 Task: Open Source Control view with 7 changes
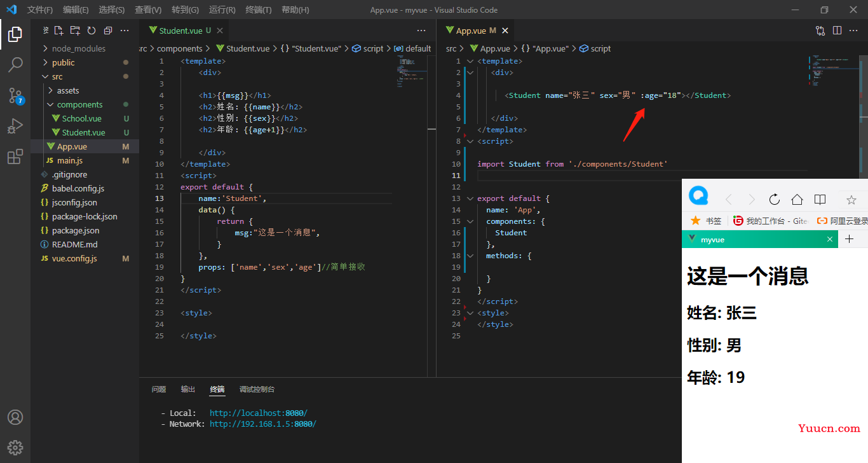point(15,96)
